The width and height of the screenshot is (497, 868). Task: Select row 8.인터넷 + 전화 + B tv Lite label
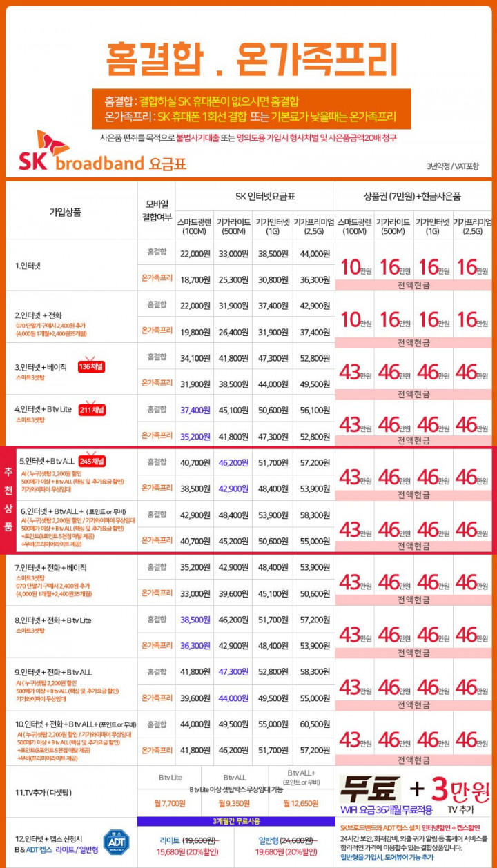pyautogui.click(x=53, y=620)
